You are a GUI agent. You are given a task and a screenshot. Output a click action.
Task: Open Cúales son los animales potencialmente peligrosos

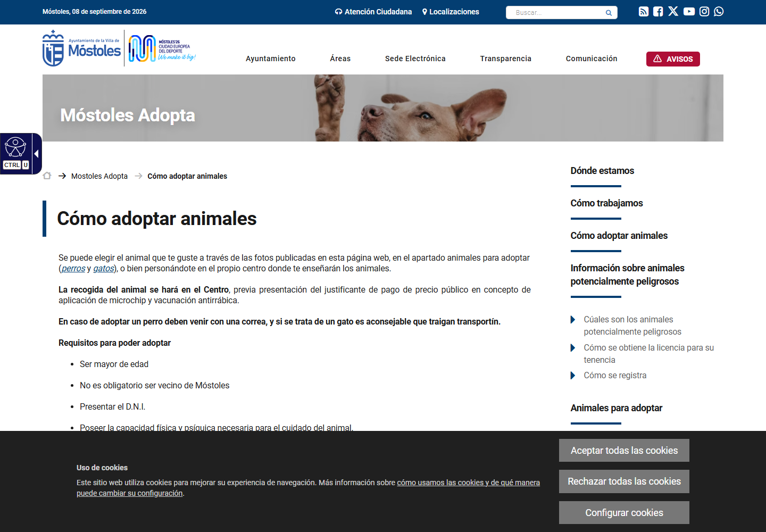[632, 326]
